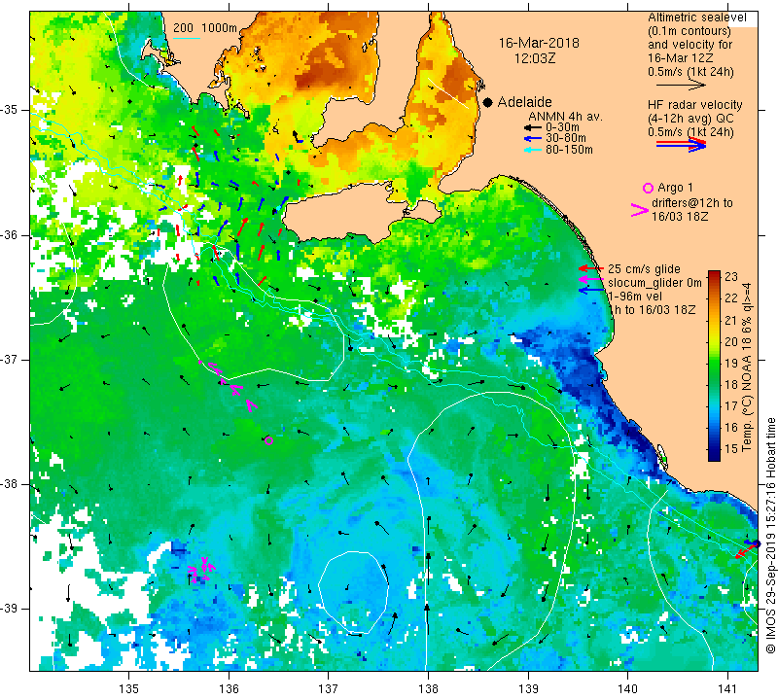Click the blue 1-96m vel legend arrow

tap(590, 291)
